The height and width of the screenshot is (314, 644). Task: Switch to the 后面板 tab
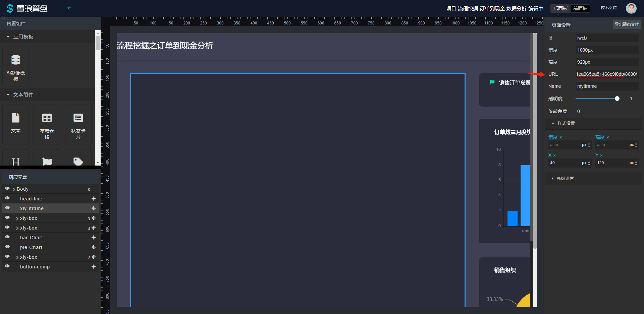click(x=560, y=8)
